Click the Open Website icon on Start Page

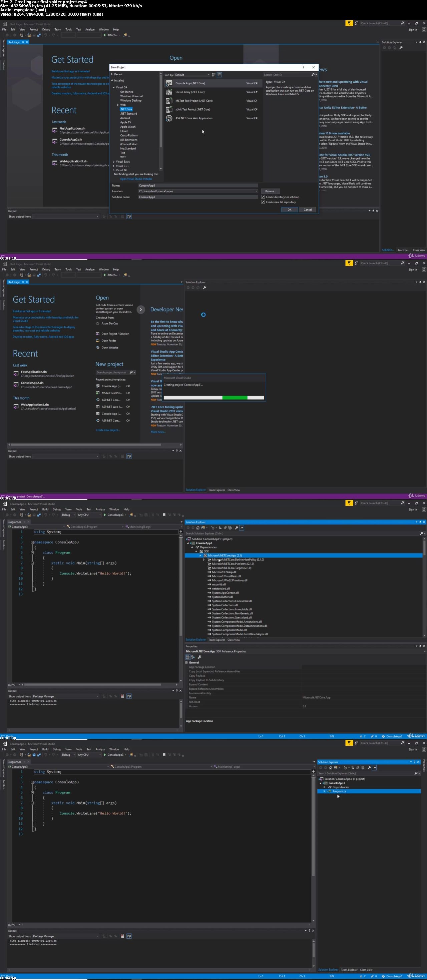pyautogui.click(x=98, y=347)
